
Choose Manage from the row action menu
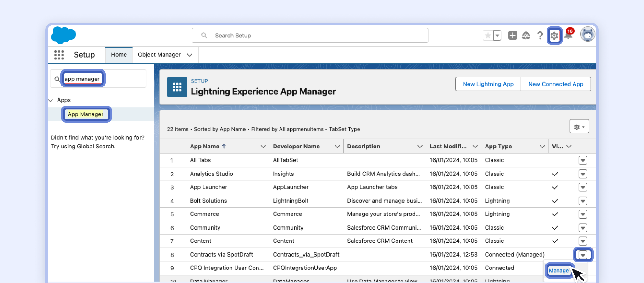558,270
